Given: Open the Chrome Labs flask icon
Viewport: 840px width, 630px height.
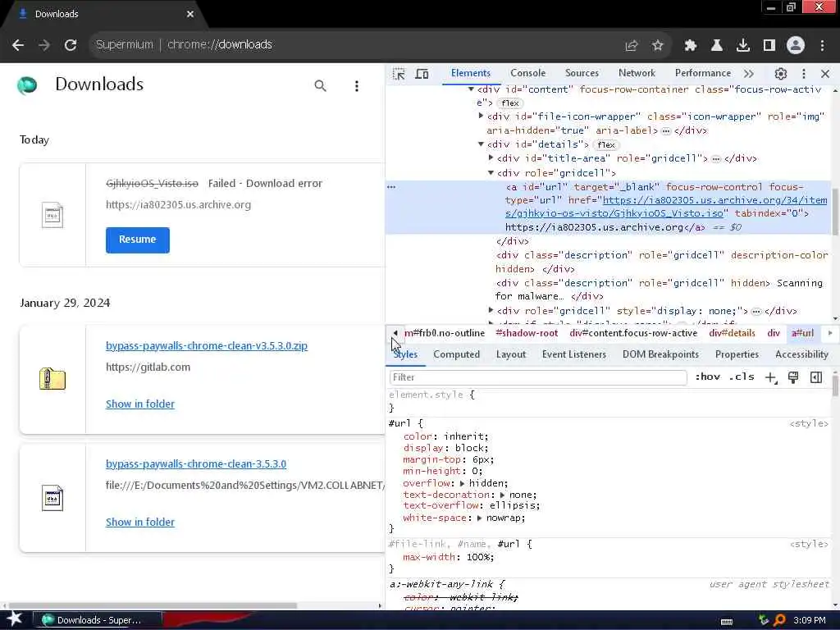Looking at the screenshot, I should (717, 46).
